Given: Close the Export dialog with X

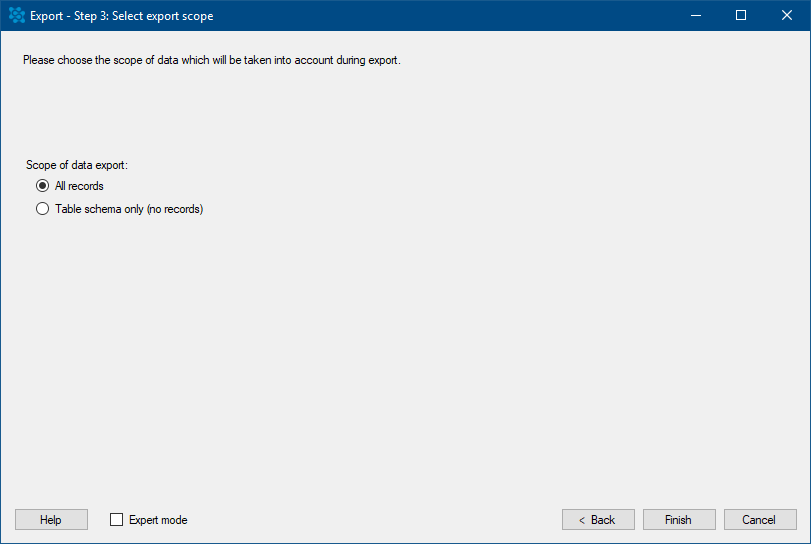Looking at the screenshot, I should tap(787, 16).
